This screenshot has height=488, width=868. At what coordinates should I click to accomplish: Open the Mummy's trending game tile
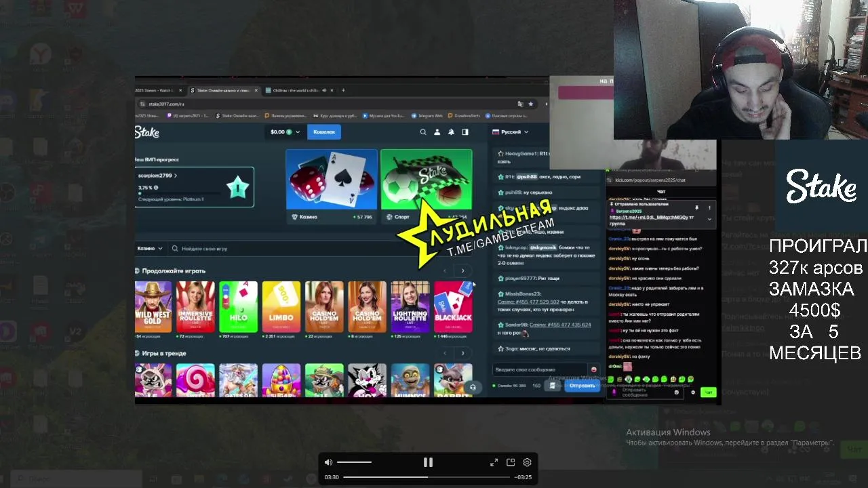[x=410, y=380]
